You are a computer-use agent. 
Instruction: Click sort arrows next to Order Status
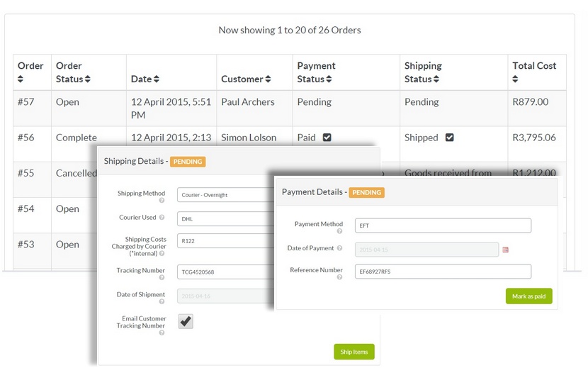click(87, 79)
